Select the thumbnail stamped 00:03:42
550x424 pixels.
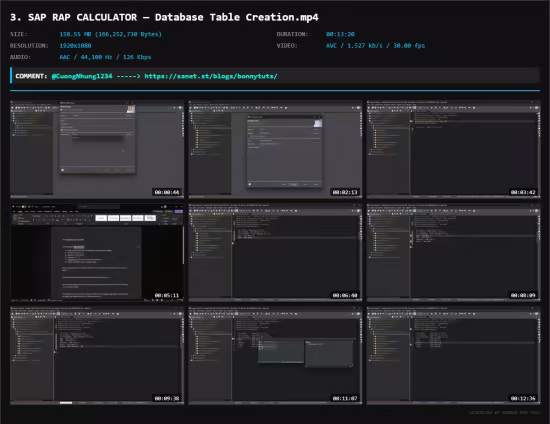[x=454, y=150]
